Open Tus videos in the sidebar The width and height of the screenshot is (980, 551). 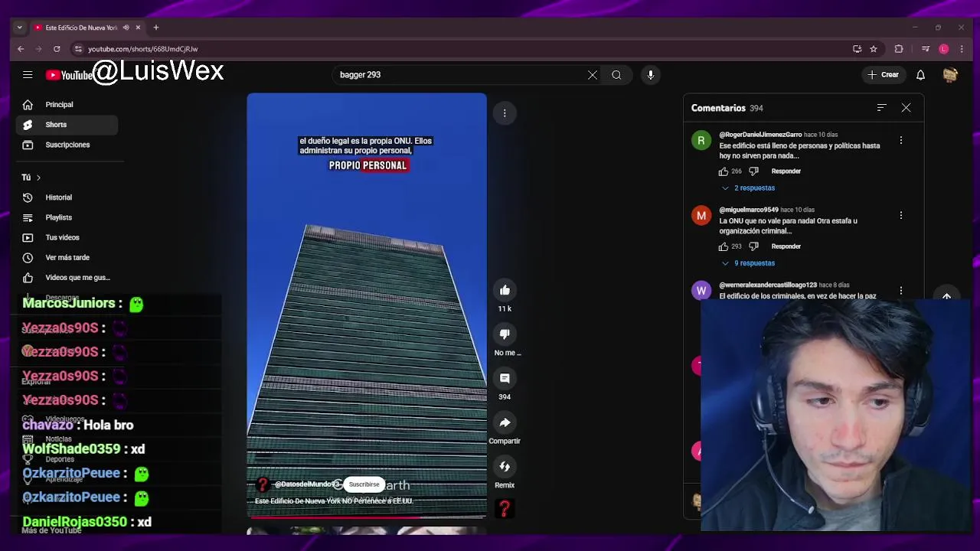pos(67,237)
